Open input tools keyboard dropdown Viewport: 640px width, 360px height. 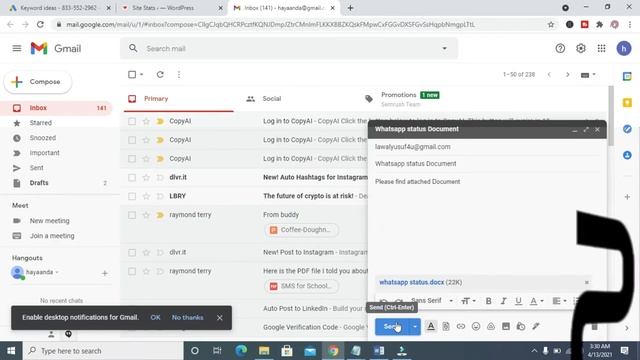tap(588, 75)
